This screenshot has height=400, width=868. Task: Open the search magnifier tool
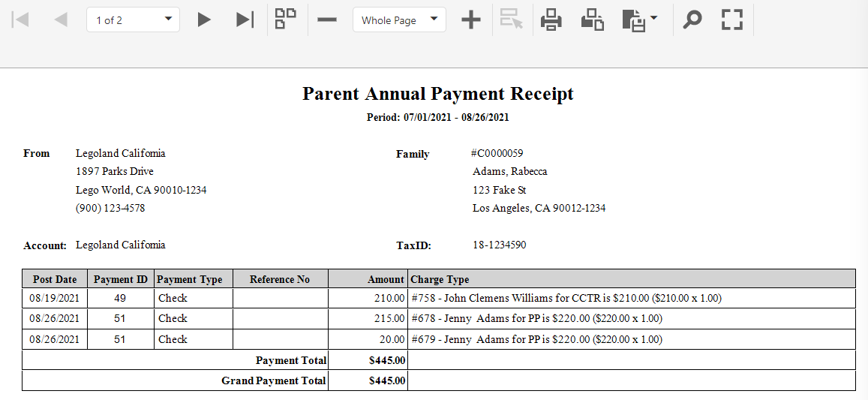coord(692,20)
